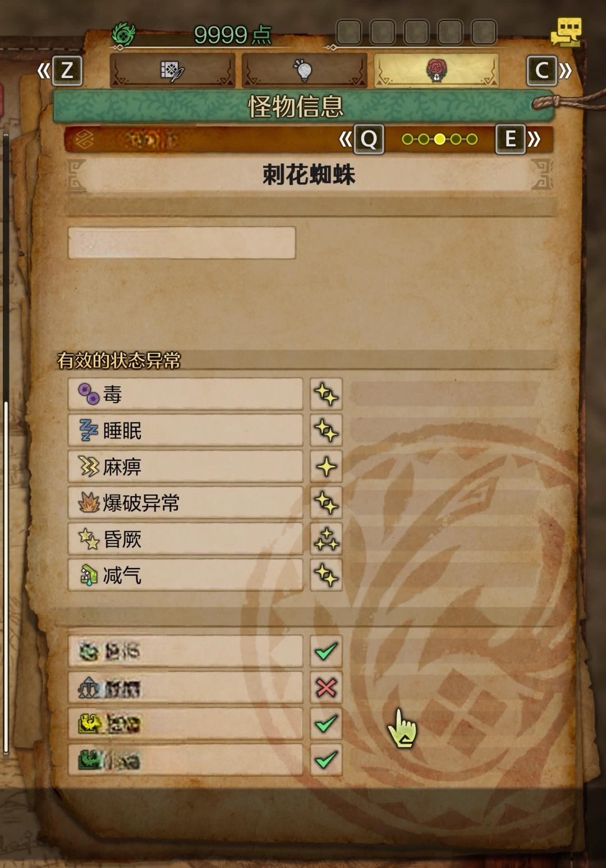Select the 睡眠 sleep status row

[x=185, y=431]
